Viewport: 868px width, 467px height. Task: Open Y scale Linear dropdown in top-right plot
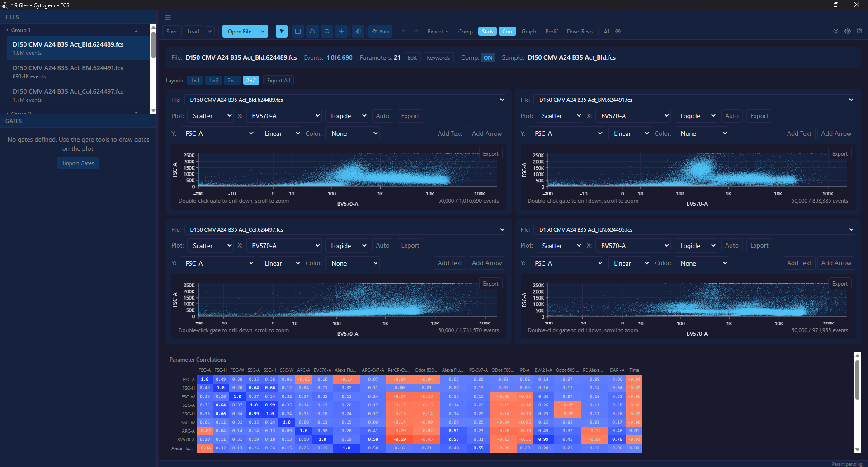pyautogui.click(x=630, y=134)
